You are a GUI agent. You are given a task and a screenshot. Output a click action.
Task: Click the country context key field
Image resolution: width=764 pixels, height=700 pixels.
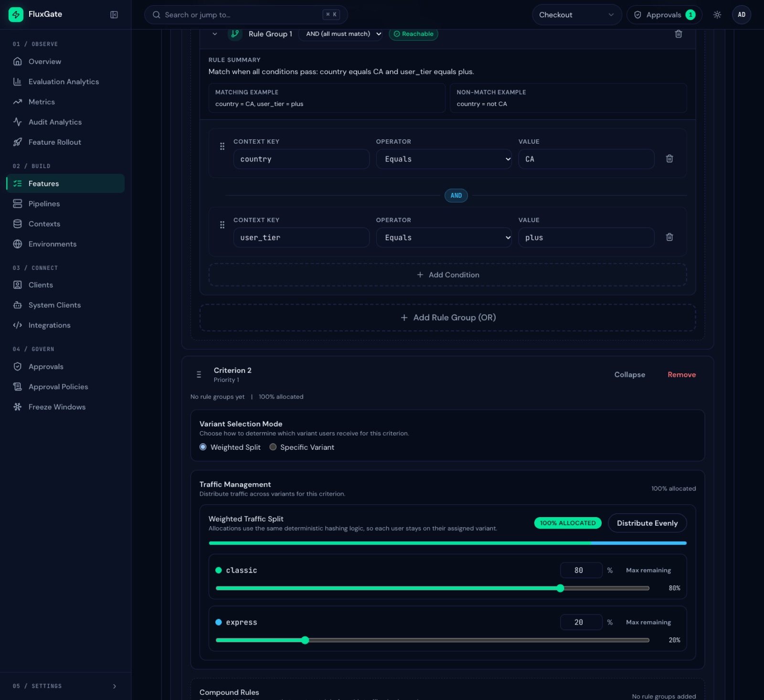301,159
